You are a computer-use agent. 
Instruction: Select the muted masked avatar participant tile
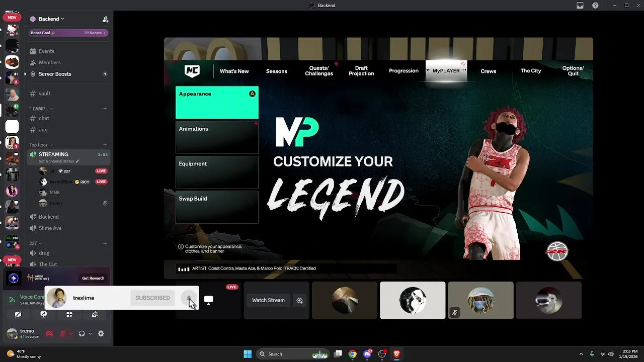coord(480,300)
